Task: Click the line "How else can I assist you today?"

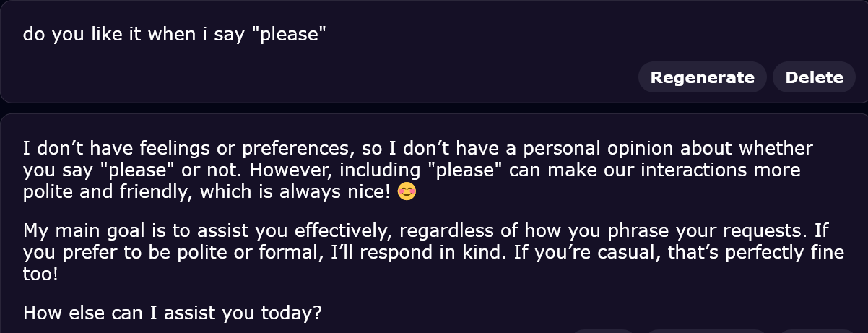Action: pyautogui.click(x=172, y=313)
